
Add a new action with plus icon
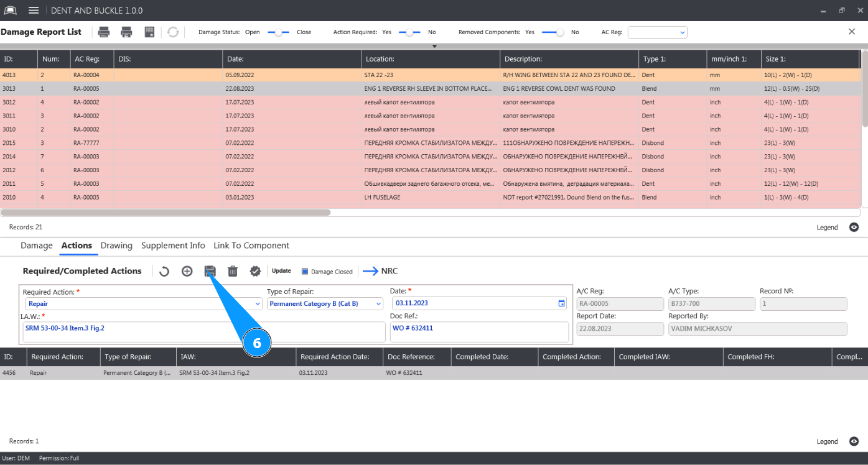click(187, 271)
